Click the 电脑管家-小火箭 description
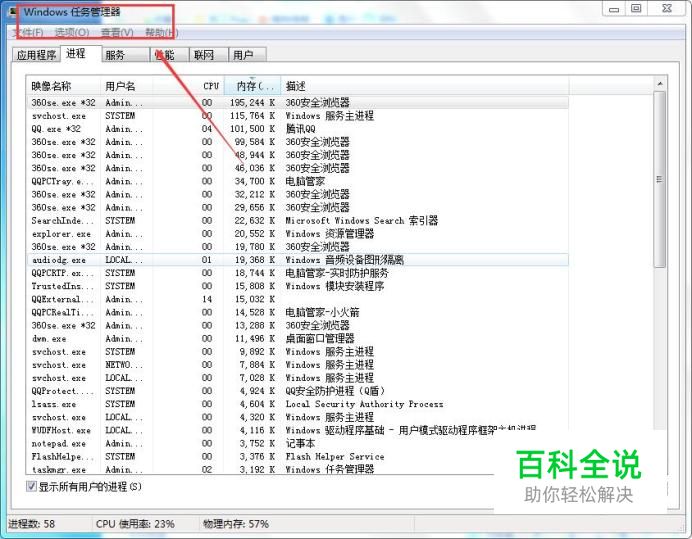Image resolution: width=692 pixels, height=539 pixels. (x=322, y=312)
